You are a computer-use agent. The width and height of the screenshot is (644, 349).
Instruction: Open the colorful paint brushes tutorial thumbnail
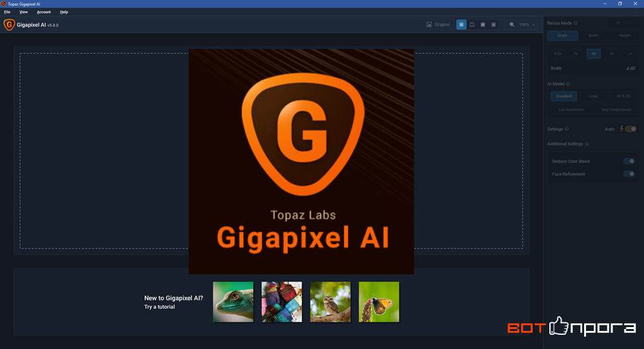282,302
